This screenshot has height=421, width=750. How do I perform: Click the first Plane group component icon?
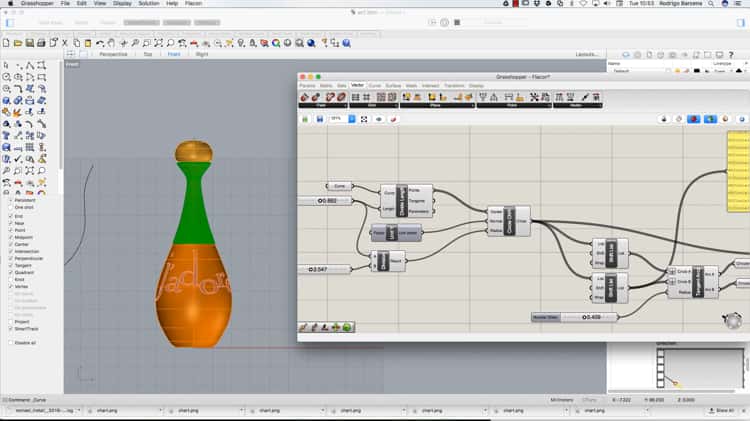pos(406,97)
